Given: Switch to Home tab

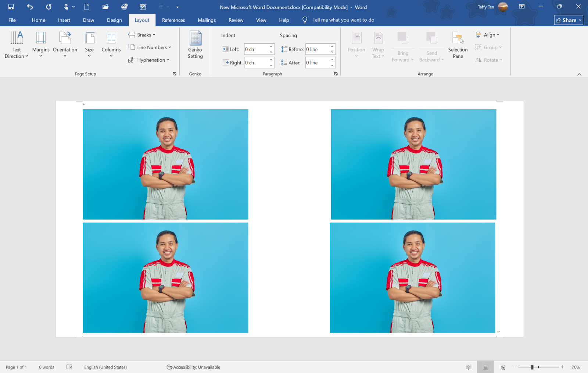Looking at the screenshot, I should click(39, 20).
